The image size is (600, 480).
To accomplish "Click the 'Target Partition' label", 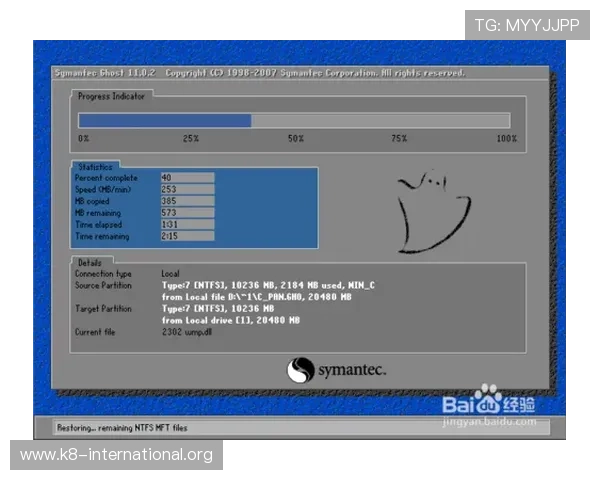I will point(103,309).
